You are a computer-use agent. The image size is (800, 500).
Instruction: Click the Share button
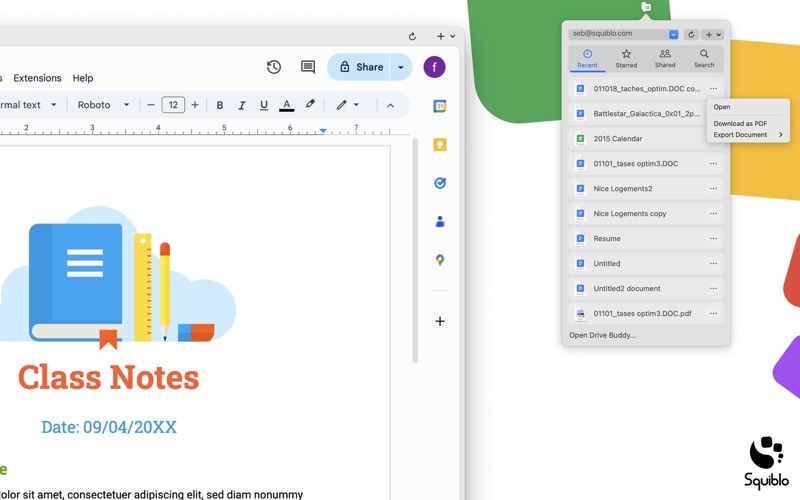361,67
